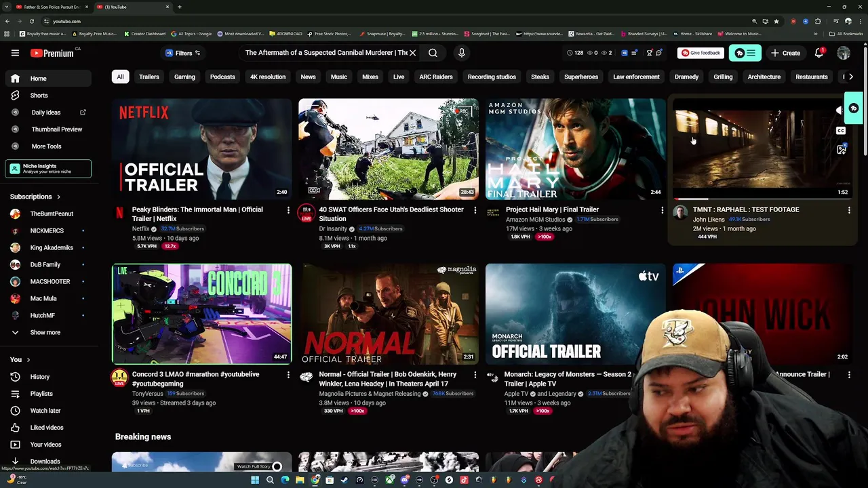The width and height of the screenshot is (868, 488).
Task: Open More Tools in sidebar
Action: pos(47,146)
